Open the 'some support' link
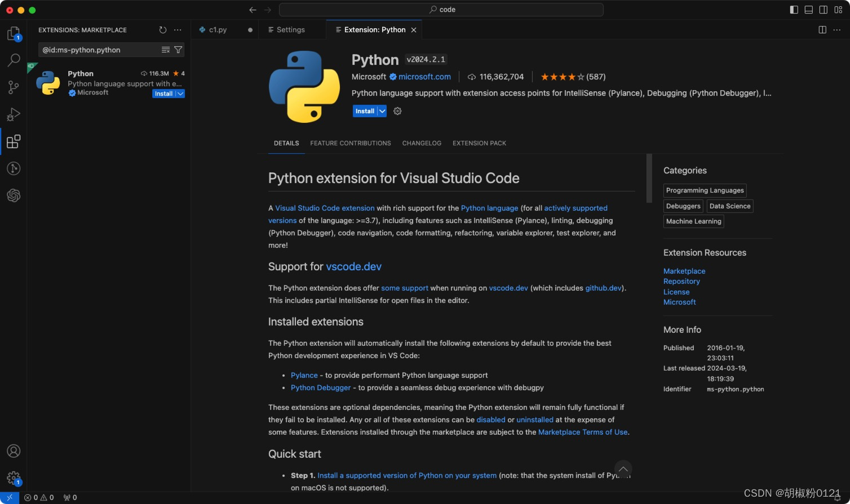 (405, 288)
